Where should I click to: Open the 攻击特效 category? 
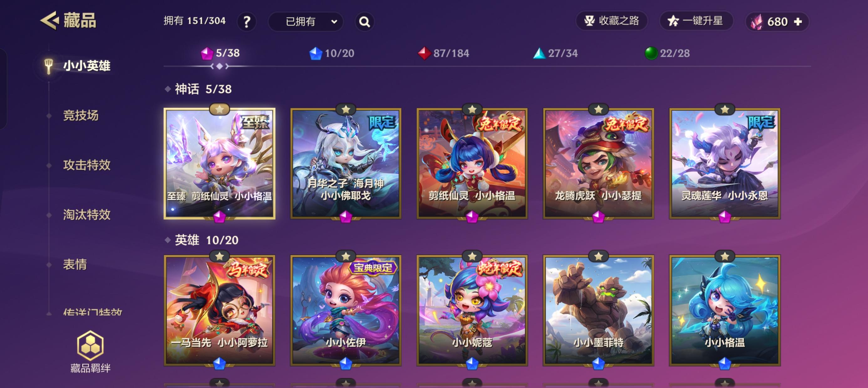coord(87,165)
